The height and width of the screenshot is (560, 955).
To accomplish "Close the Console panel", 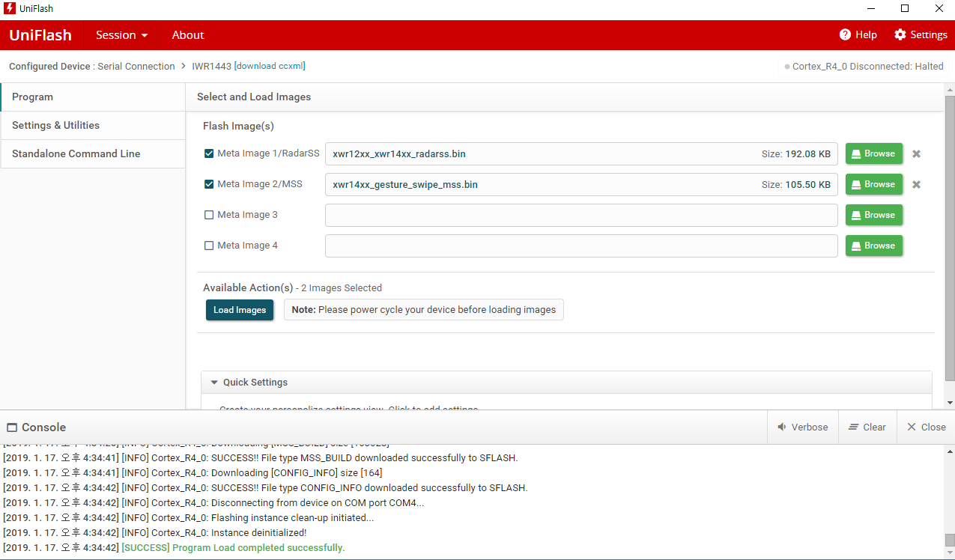I will (926, 427).
